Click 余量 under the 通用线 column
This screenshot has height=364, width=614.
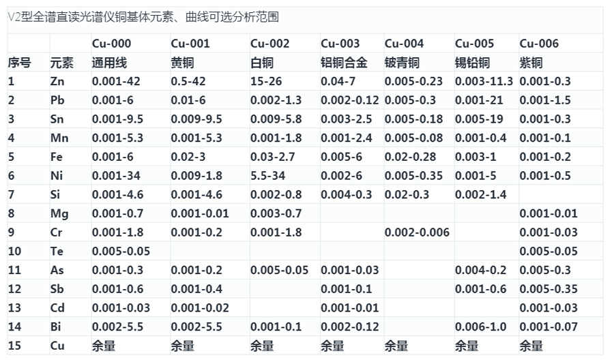point(104,346)
